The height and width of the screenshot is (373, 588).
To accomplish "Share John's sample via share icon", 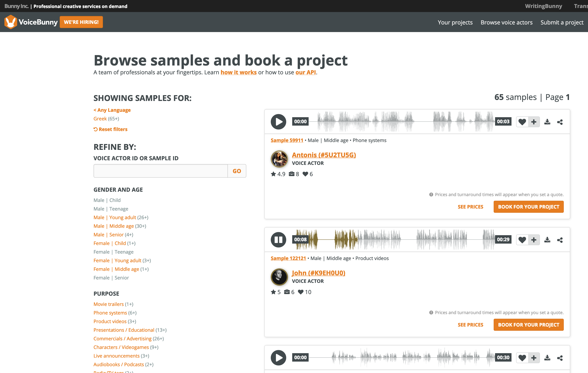I will [x=560, y=240].
